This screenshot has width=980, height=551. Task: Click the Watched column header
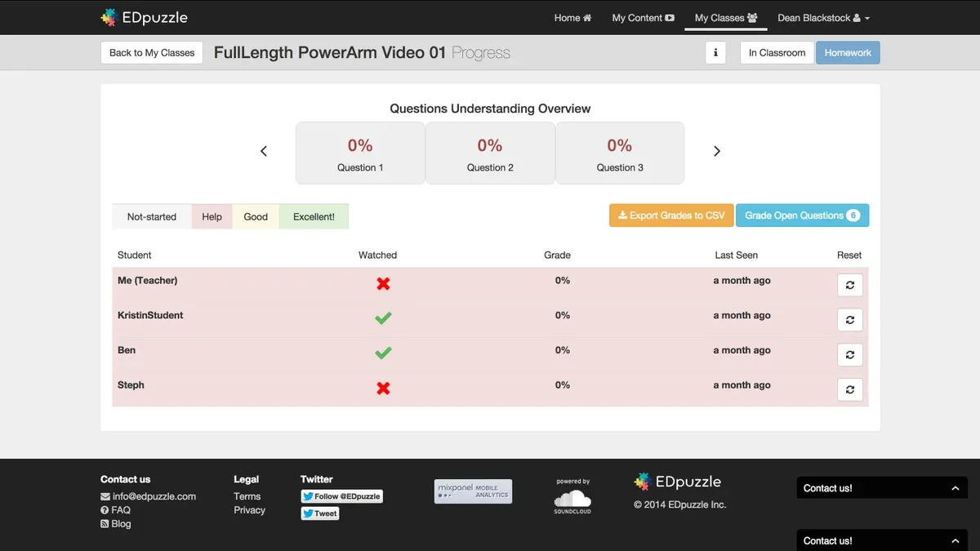click(x=377, y=255)
